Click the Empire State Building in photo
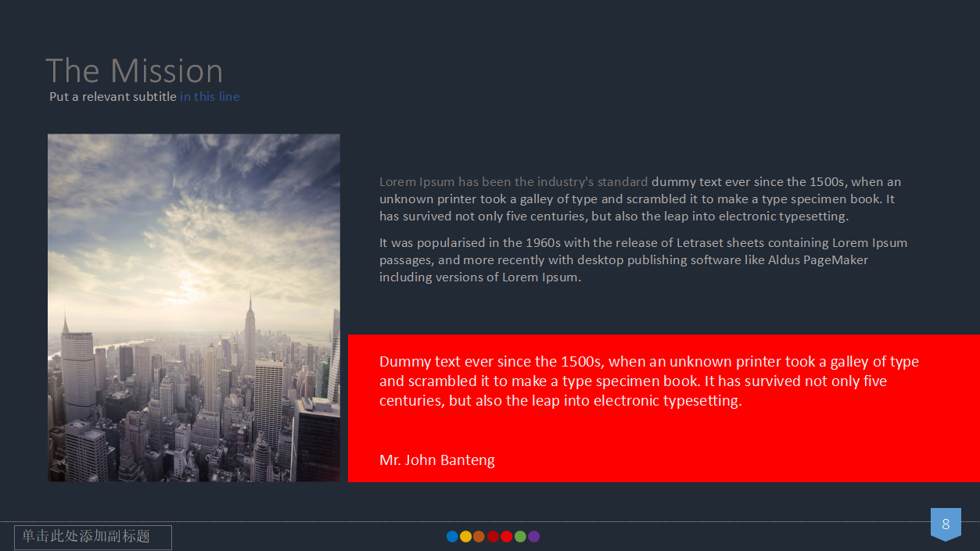This screenshot has height=551, width=980. (x=249, y=328)
